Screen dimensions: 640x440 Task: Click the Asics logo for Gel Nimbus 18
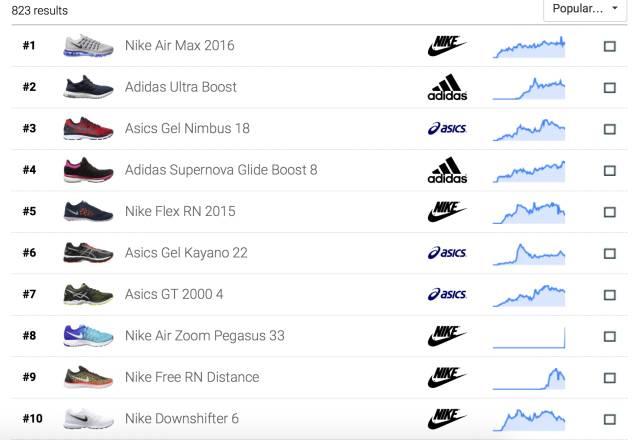pyautogui.click(x=447, y=129)
